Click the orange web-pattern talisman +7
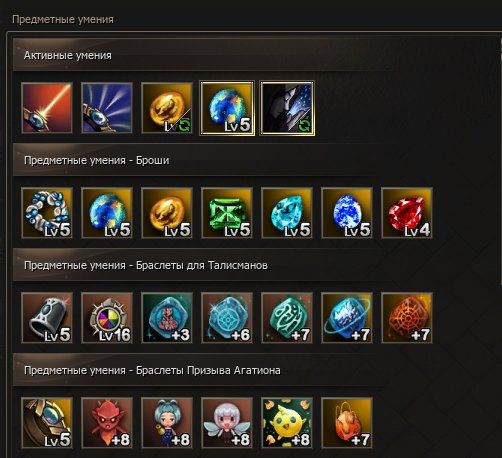The height and width of the screenshot is (458, 502). pos(407,318)
